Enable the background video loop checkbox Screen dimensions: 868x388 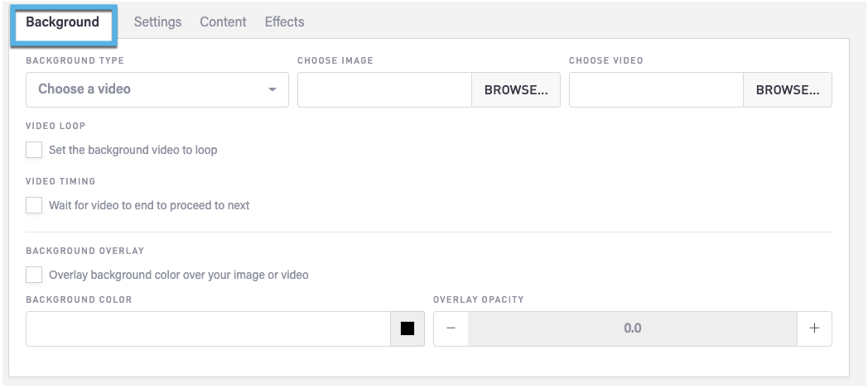(34, 150)
